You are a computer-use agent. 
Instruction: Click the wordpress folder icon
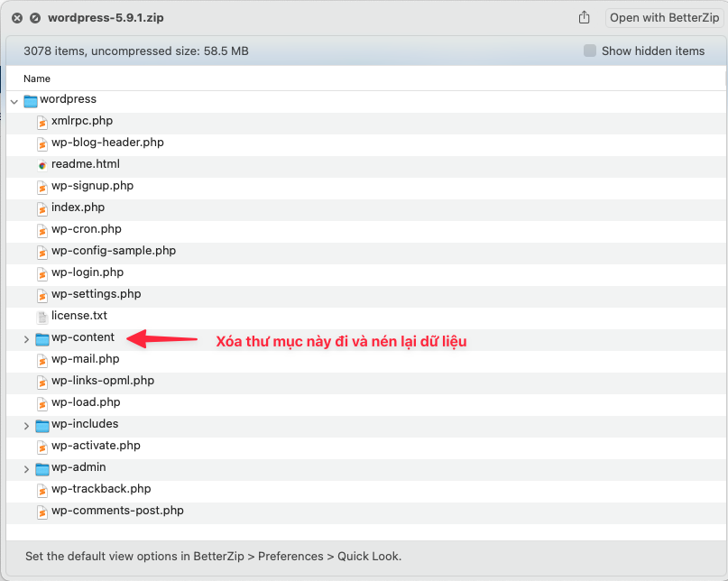31,101
